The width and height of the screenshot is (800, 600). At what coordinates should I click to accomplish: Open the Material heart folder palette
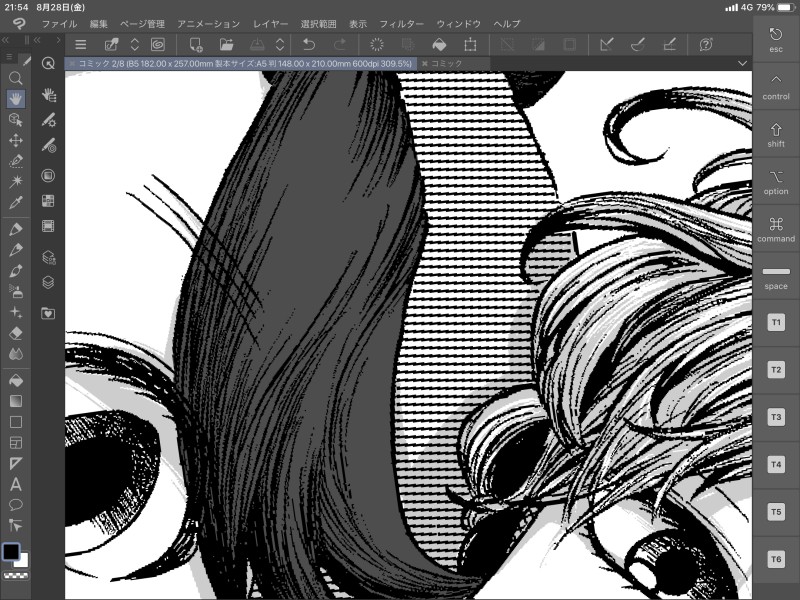pos(48,313)
